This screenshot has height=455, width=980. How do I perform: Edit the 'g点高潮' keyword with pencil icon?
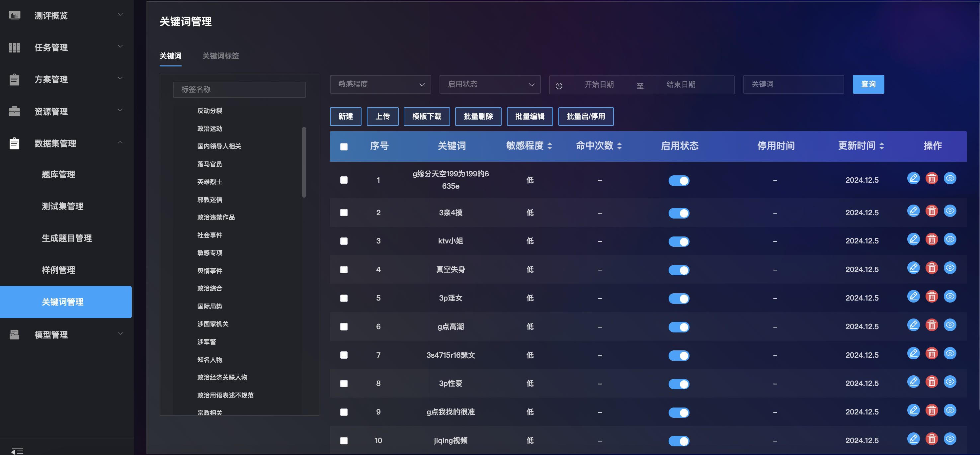(x=913, y=325)
